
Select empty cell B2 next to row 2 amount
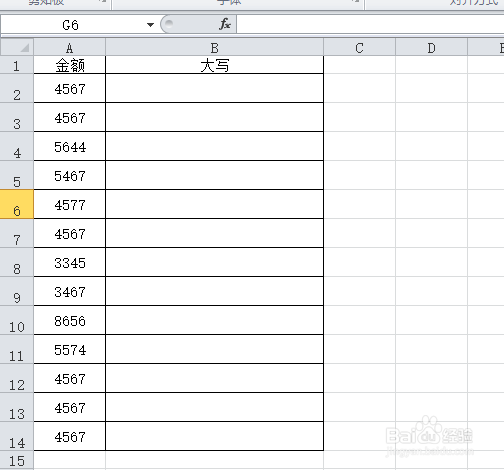[214, 88]
